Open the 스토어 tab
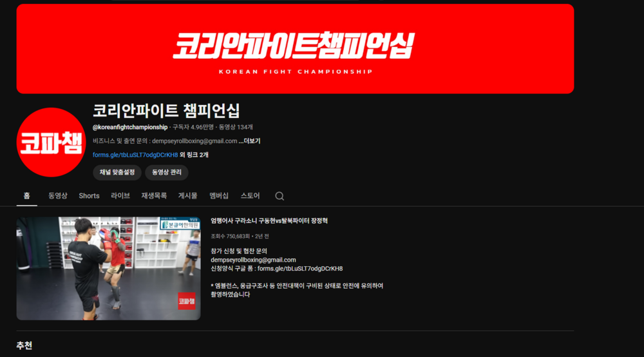644x357 pixels. pyautogui.click(x=250, y=196)
